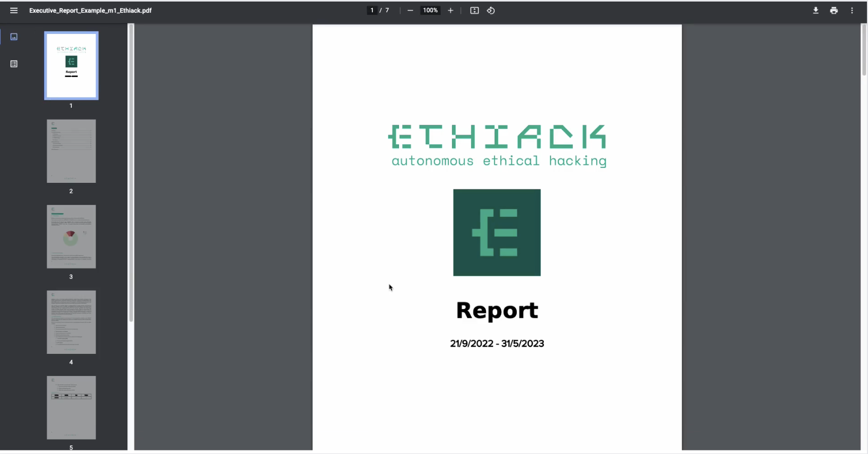The image size is (868, 454).
Task: Print the document
Action: [834, 10]
